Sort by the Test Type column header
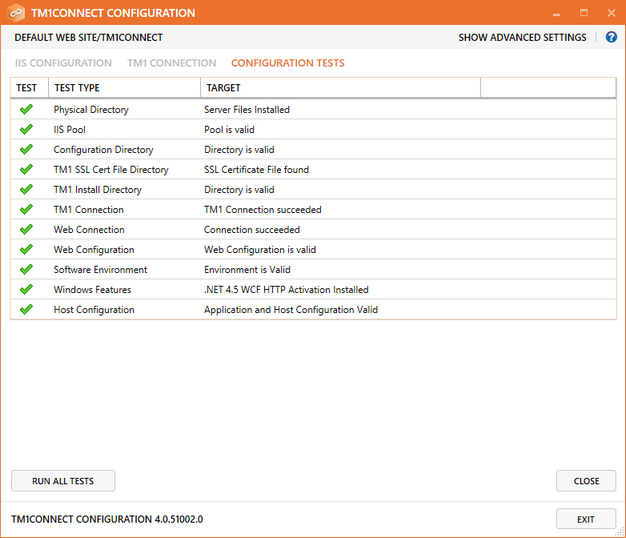Viewport: 626px width, 538px height. point(124,88)
